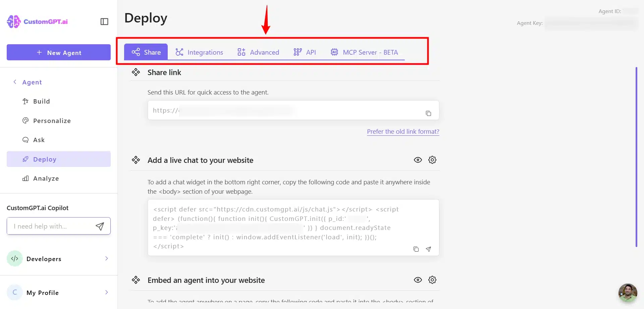Copy the share link URL

tap(428, 113)
